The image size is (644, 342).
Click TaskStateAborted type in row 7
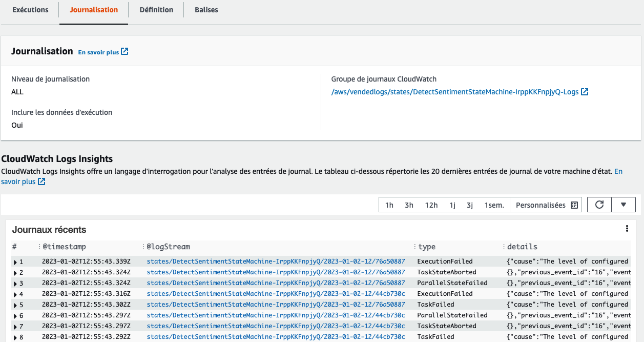[x=447, y=326]
